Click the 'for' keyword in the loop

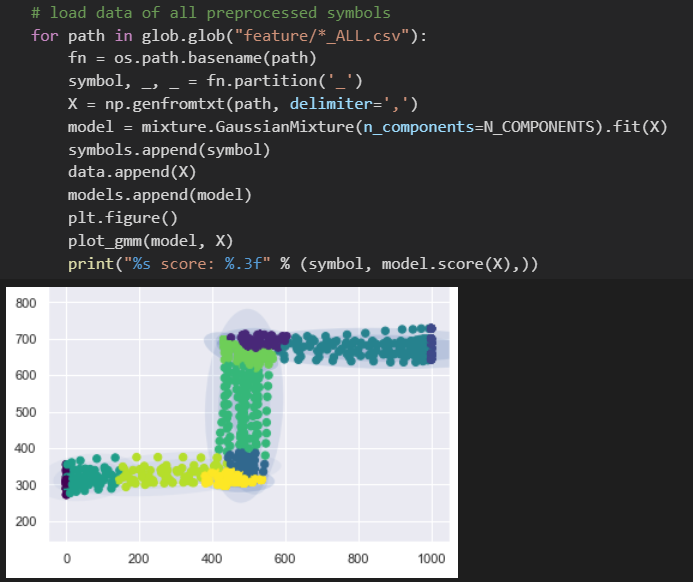pyautogui.click(x=45, y=35)
